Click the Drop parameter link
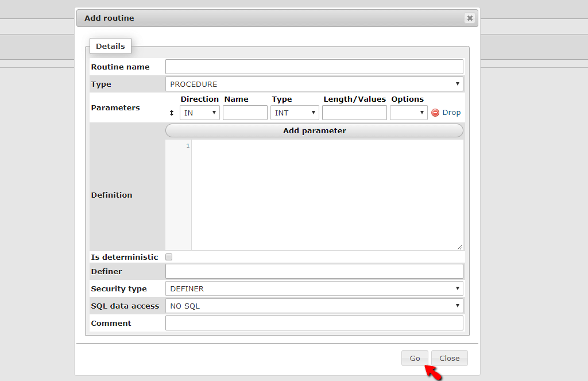Viewport: 588px width, 381px height. click(x=451, y=113)
